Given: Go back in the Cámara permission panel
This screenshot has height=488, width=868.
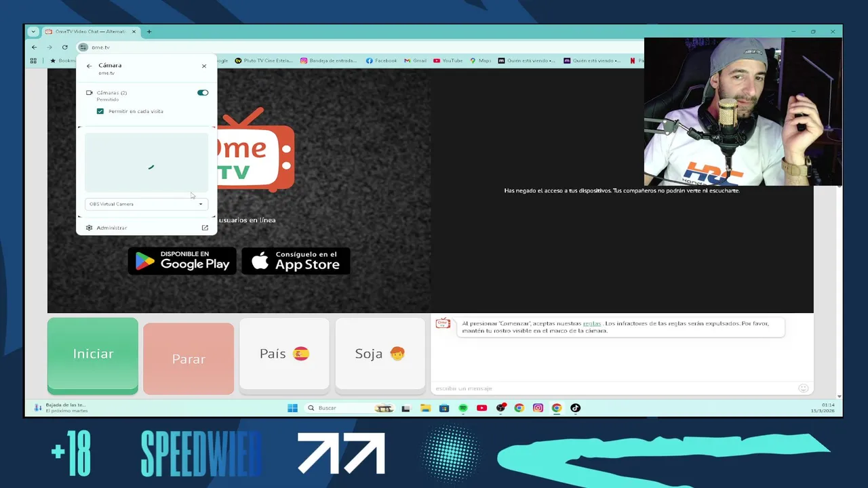Looking at the screenshot, I should 89,66.
